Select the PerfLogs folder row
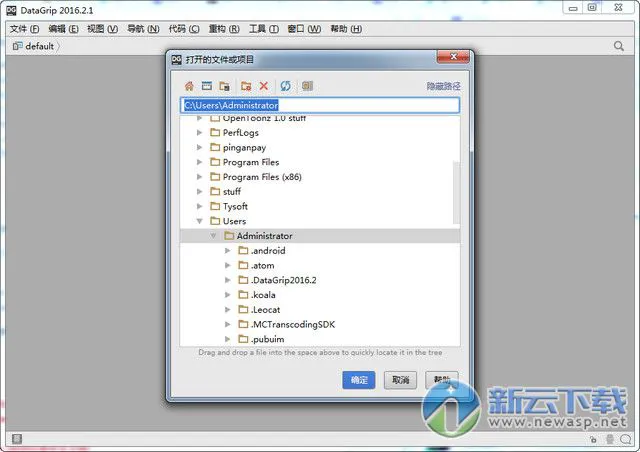This screenshot has height=452, width=640. coord(320,133)
